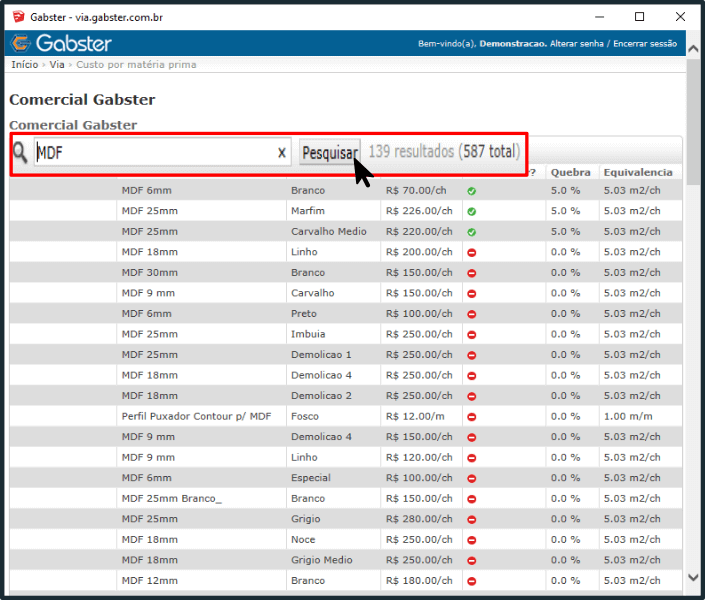Clear the MDF search with the x
The width and height of the screenshot is (705, 600).
(282, 153)
